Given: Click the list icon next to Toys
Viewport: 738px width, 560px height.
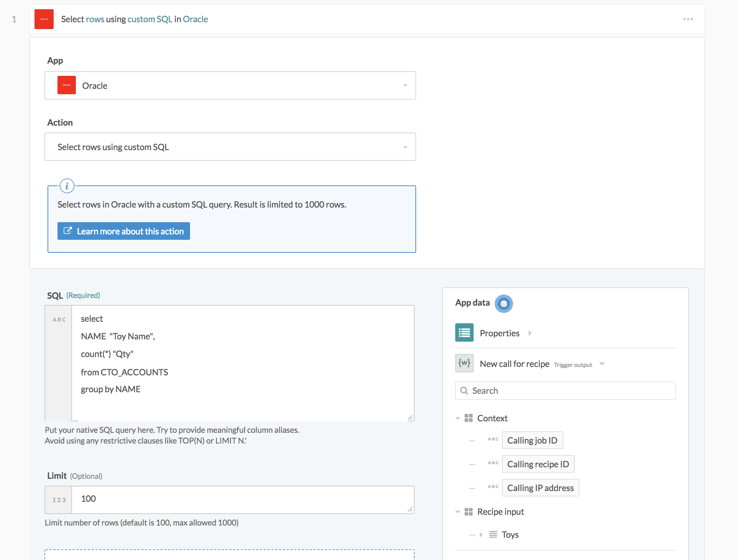Looking at the screenshot, I should click(x=492, y=534).
